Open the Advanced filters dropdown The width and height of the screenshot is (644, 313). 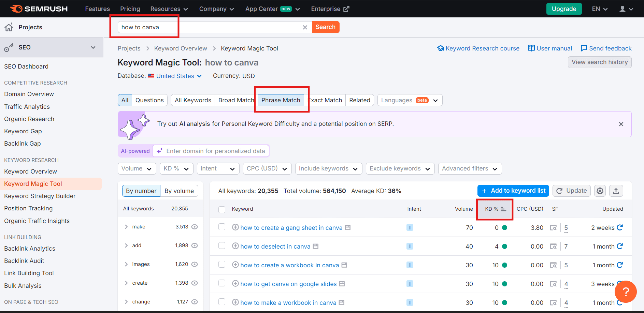(470, 168)
